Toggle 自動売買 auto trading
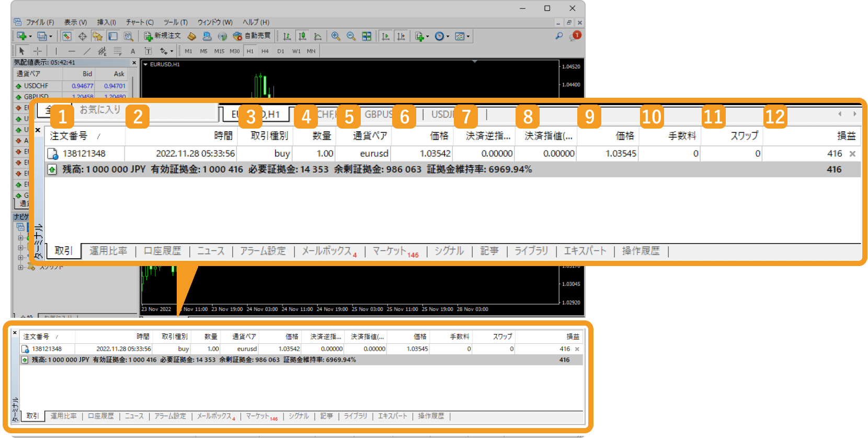 [x=252, y=36]
